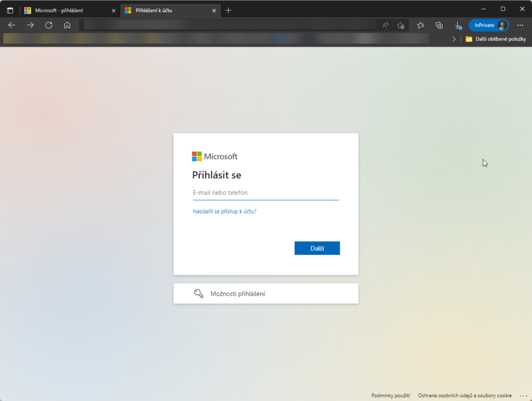Go back to the previous page
This screenshot has height=401, width=532.
tap(12, 25)
